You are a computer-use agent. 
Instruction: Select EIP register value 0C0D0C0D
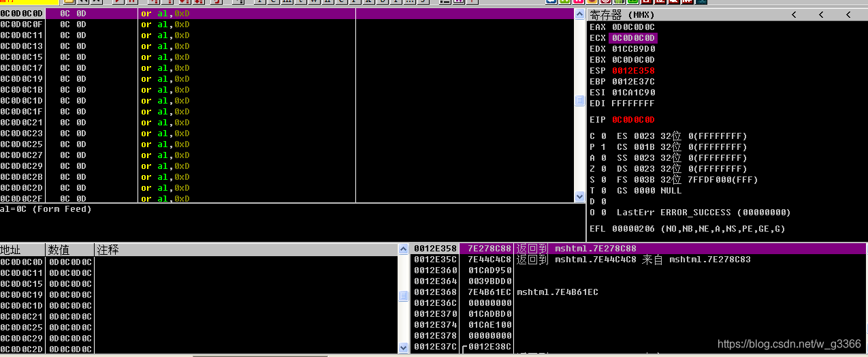click(x=633, y=120)
